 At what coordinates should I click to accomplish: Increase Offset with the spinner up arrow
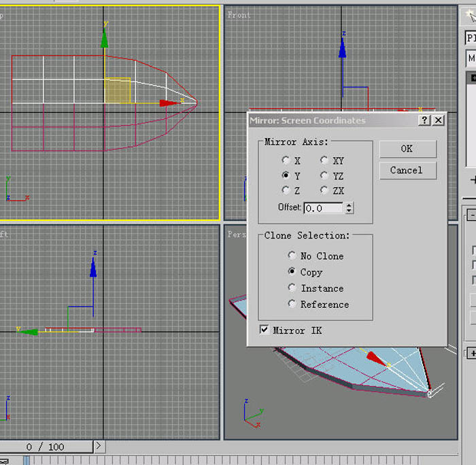coord(349,205)
